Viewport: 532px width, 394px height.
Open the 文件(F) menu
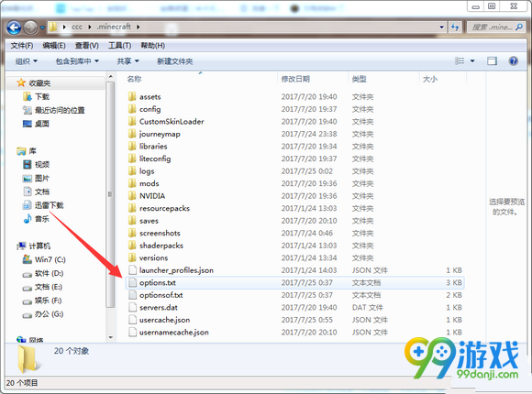pos(22,46)
